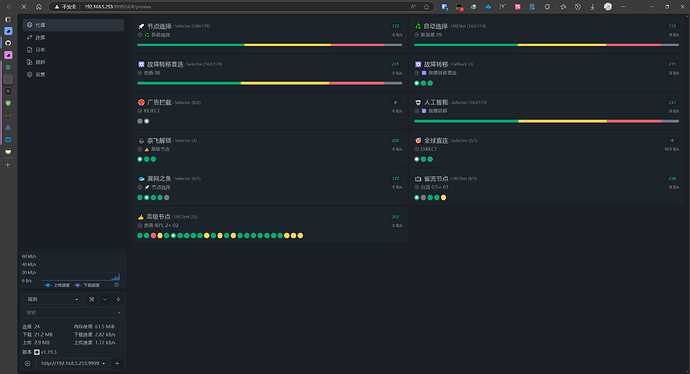Screen dimensions: 690x374
Task: Click the target icon of 全球直连 group
Action: tap(418, 141)
